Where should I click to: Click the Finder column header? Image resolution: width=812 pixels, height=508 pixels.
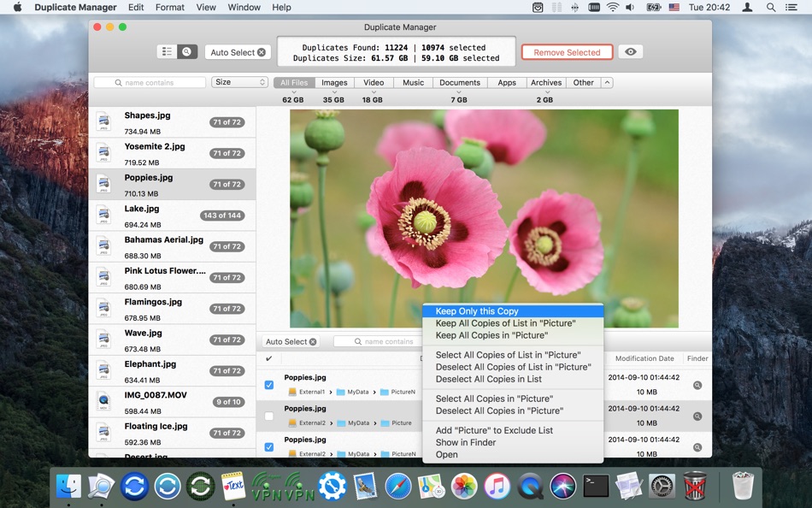pos(697,358)
